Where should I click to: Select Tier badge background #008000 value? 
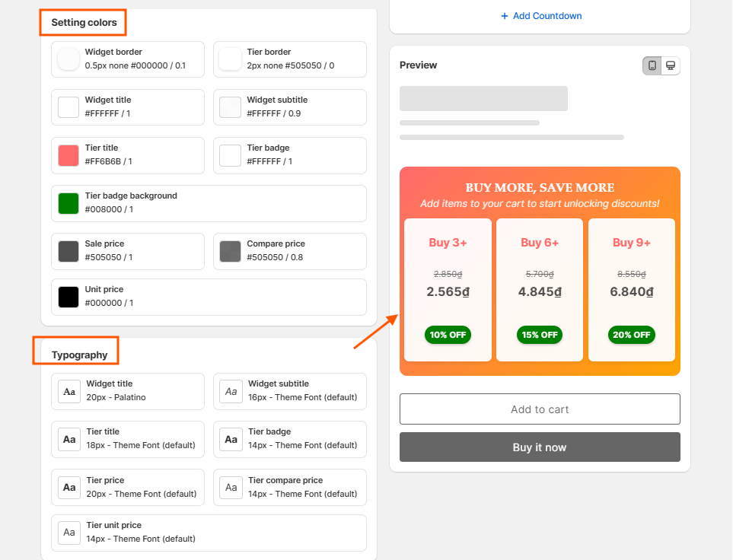(x=109, y=209)
